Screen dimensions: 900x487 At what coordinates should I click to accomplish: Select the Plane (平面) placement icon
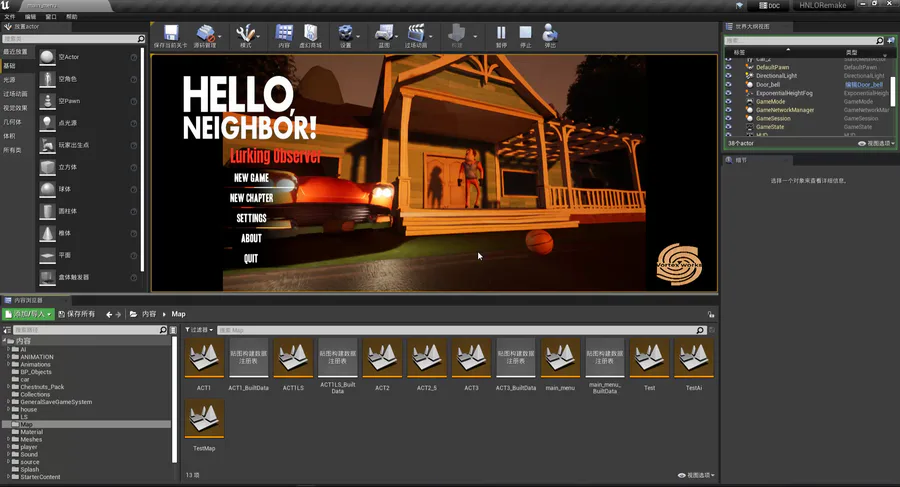47,255
